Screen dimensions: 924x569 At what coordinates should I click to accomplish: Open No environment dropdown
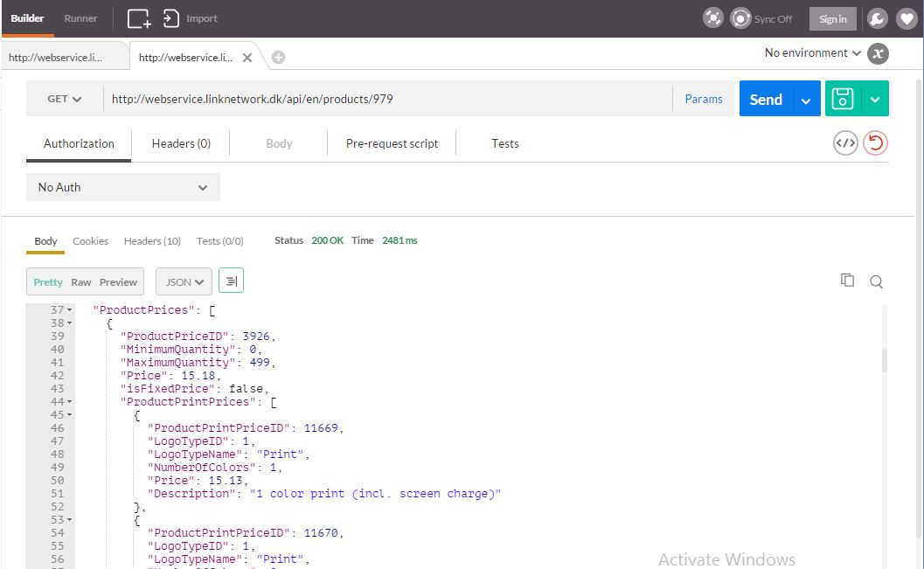pos(813,53)
